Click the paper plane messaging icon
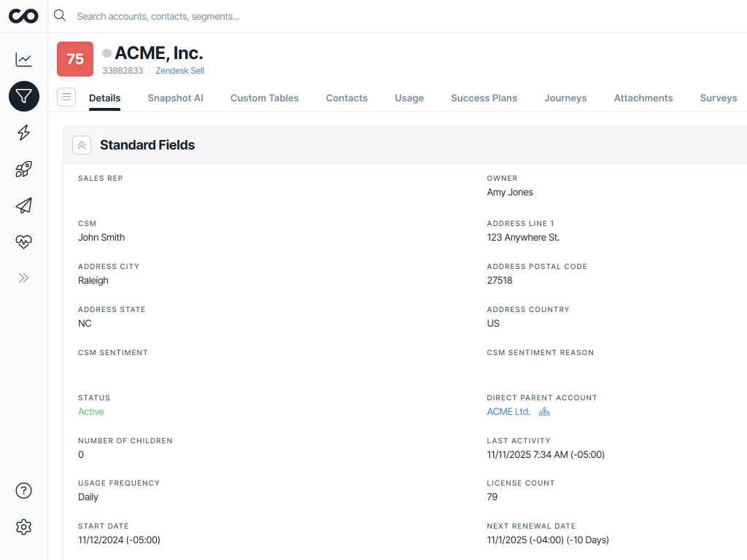 pyautogui.click(x=23, y=205)
